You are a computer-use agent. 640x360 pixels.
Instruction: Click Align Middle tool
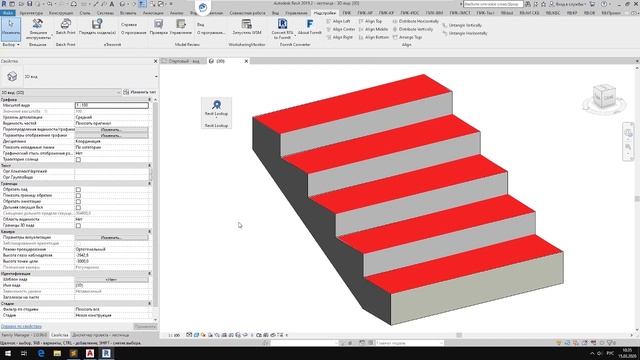(373, 29)
